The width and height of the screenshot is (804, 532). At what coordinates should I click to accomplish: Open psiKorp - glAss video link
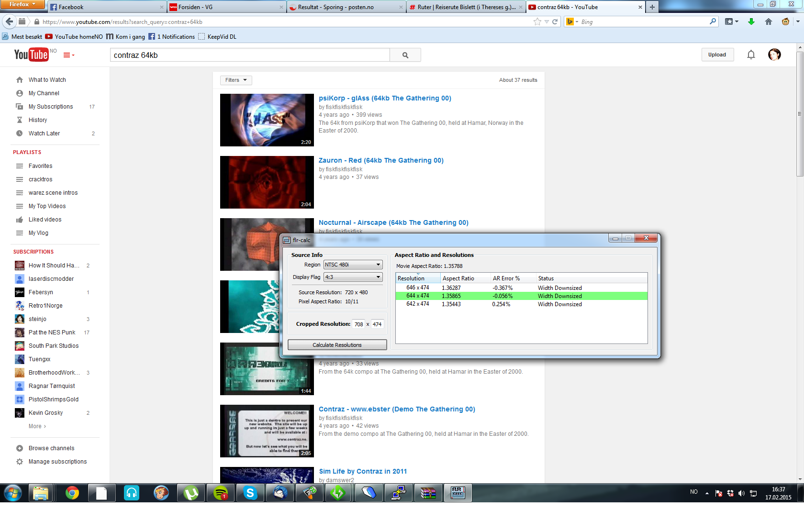point(385,98)
